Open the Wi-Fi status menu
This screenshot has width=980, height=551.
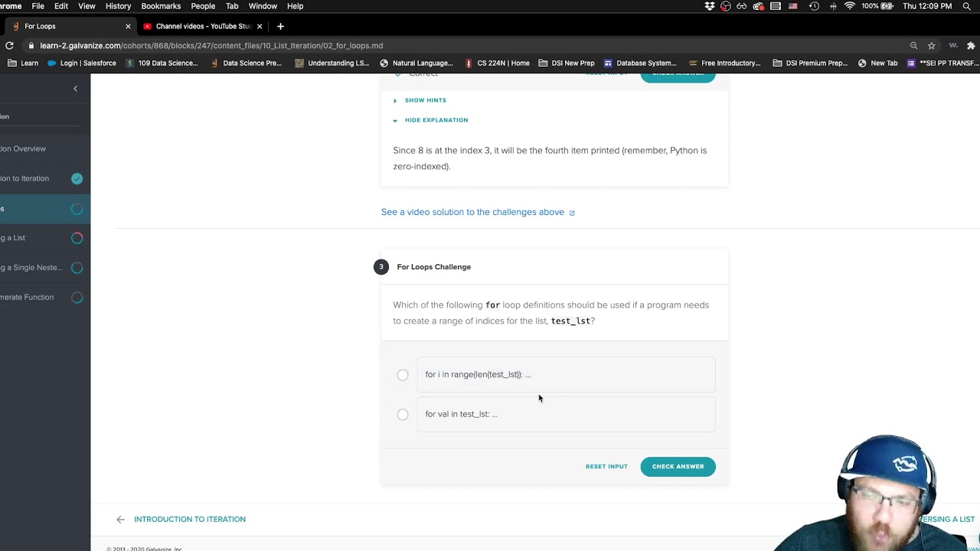click(x=850, y=6)
